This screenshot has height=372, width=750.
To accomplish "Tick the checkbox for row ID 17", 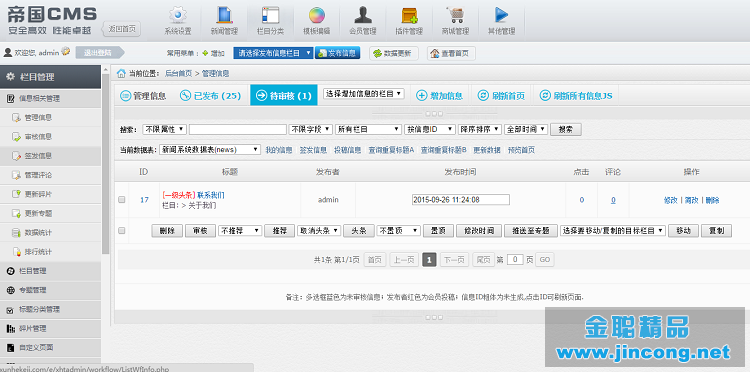I will [x=121, y=200].
